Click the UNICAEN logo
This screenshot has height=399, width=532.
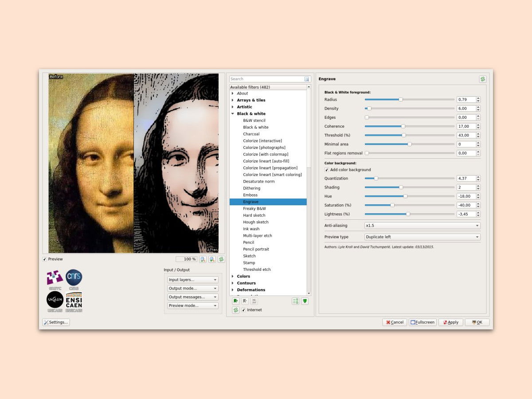55,302
